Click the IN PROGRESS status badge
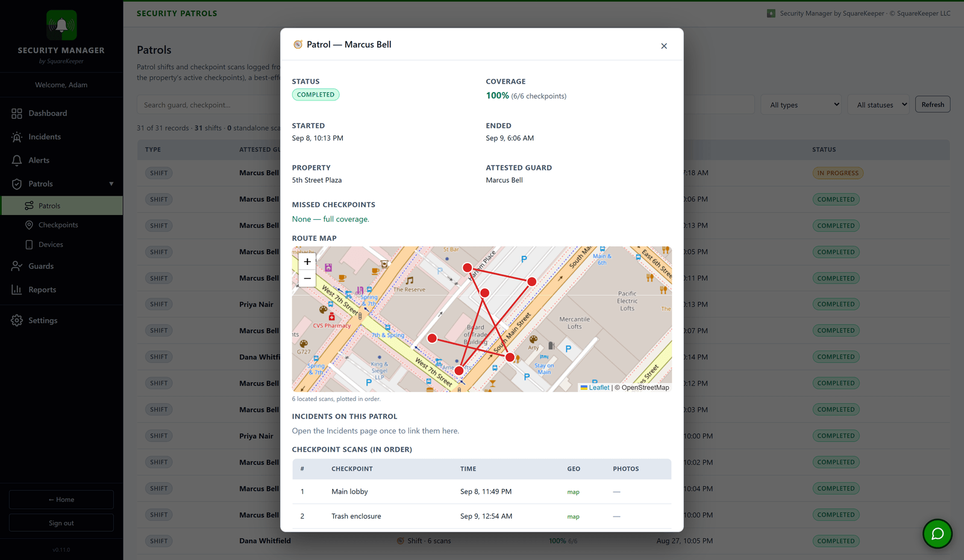Viewport: 964px width, 560px height. coord(837,173)
